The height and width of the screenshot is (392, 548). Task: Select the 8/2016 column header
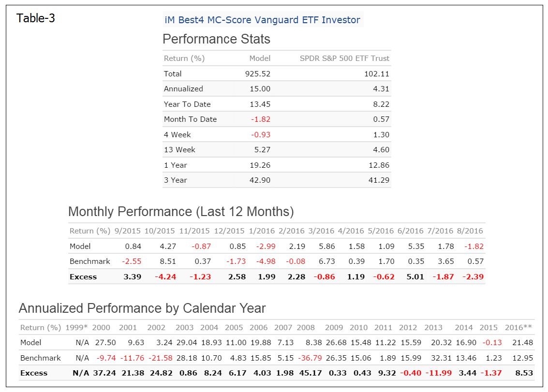click(470, 231)
